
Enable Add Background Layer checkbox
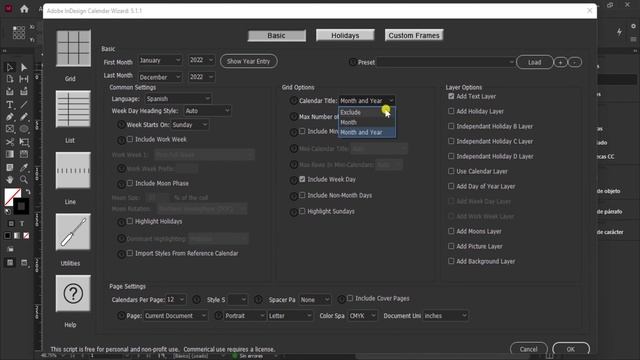tap(451, 261)
